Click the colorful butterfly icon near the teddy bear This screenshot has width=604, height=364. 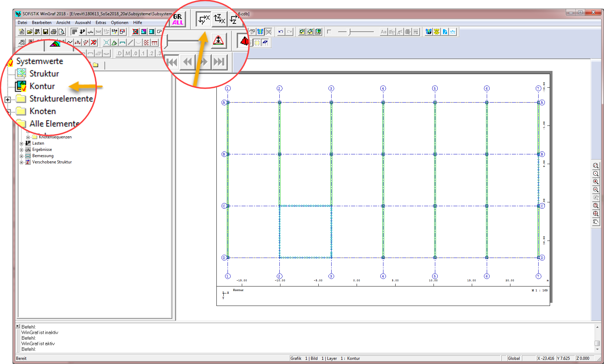click(429, 32)
